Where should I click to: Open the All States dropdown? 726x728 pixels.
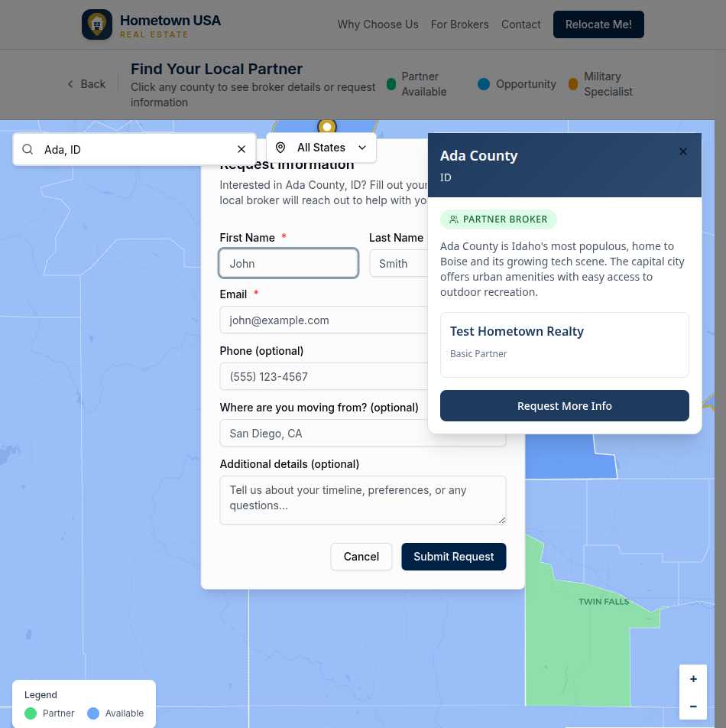pos(321,148)
